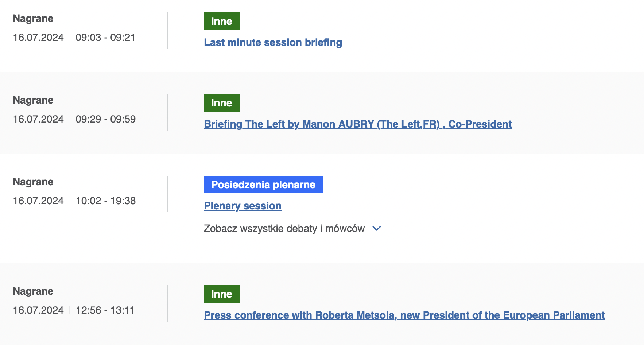Select the Nagrane label for 09:03 entry
The height and width of the screenshot is (345, 644).
click(x=33, y=19)
